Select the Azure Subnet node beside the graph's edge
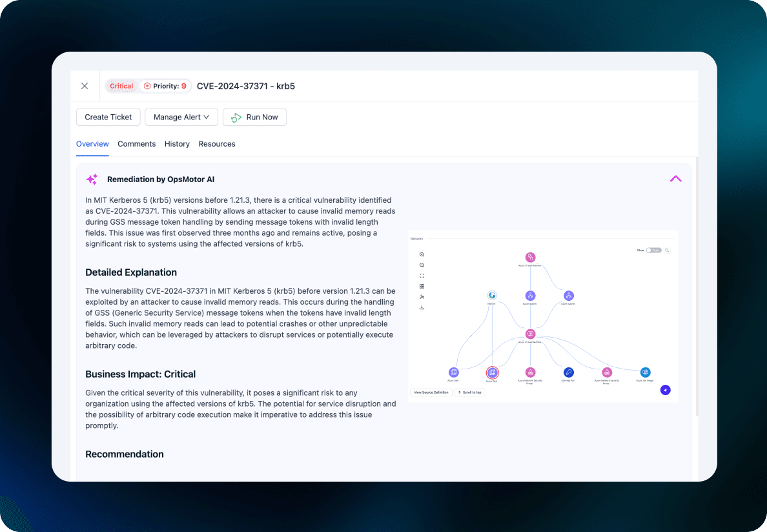The height and width of the screenshot is (532, 767). point(568,295)
